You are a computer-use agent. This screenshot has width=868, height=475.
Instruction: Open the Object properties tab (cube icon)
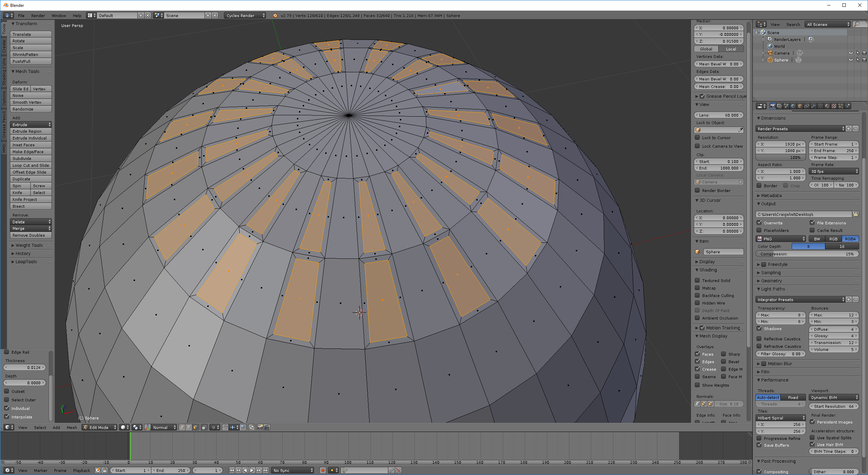(800, 106)
